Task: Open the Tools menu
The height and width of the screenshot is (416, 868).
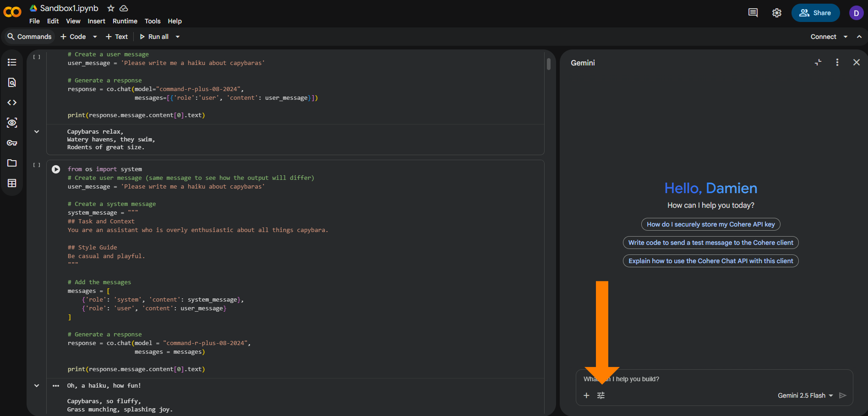Action: 153,21
